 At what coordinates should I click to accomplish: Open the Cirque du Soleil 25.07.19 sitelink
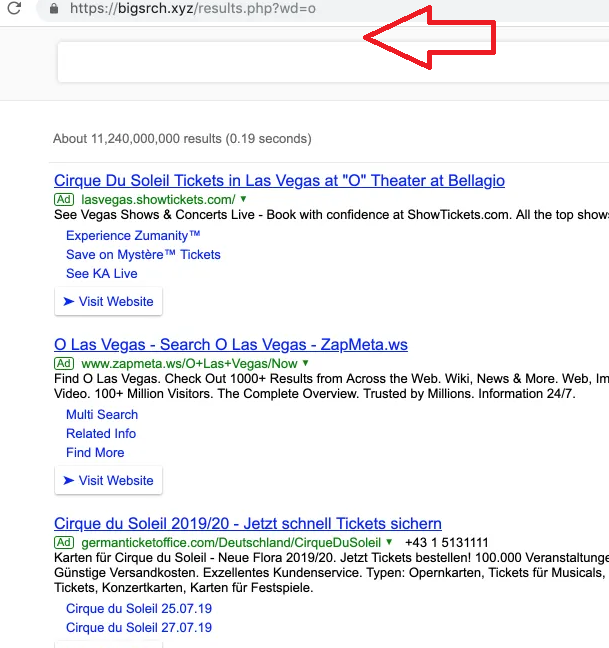[x=139, y=609]
